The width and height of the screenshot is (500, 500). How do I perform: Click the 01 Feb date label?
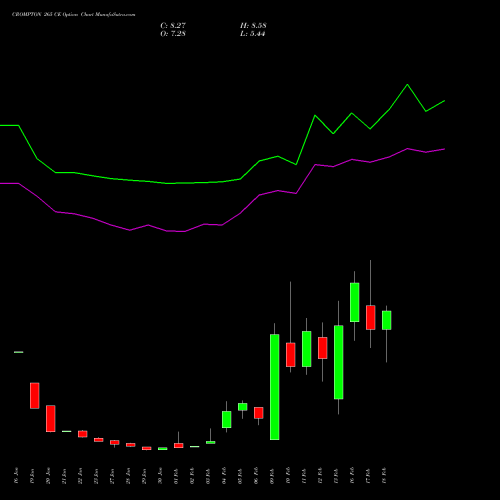click(177, 476)
